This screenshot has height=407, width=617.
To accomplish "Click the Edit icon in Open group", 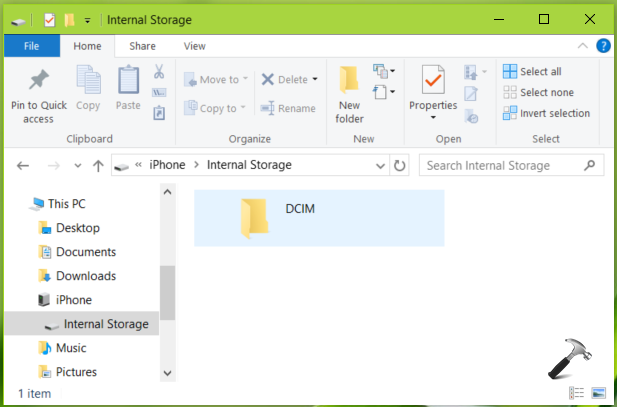I will pos(471,94).
